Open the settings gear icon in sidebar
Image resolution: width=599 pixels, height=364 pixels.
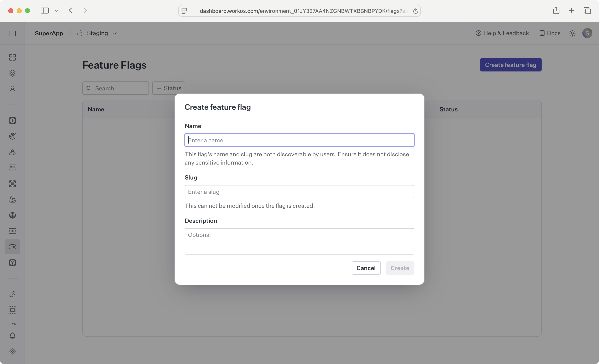coord(12,351)
